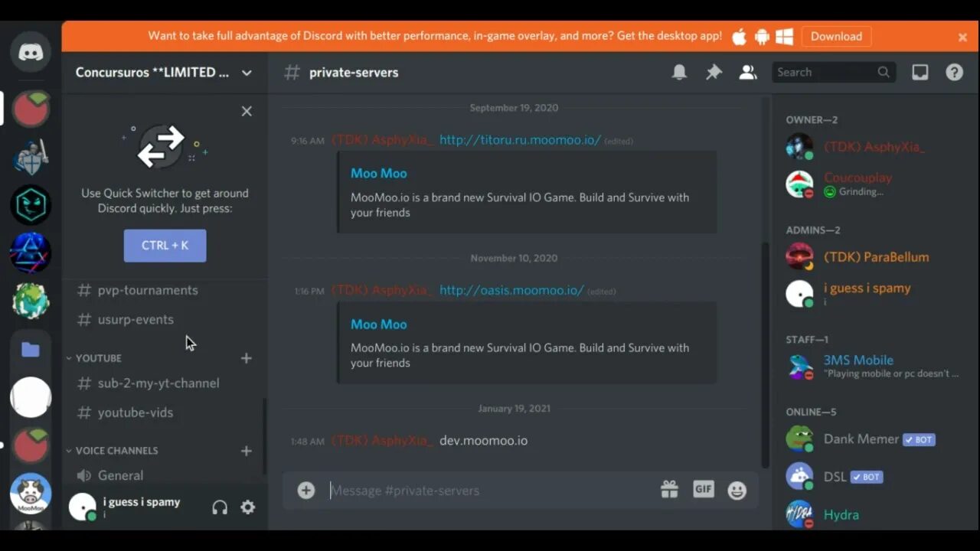Select the red tomato server icon at top
Image resolution: width=980 pixels, height=551 pixels.
coord(31,109)
